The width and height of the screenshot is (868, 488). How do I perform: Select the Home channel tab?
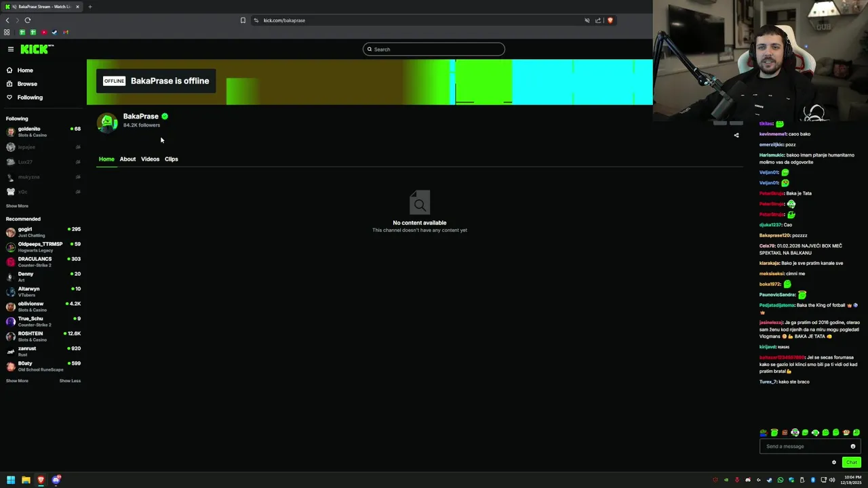coord(106,159)
